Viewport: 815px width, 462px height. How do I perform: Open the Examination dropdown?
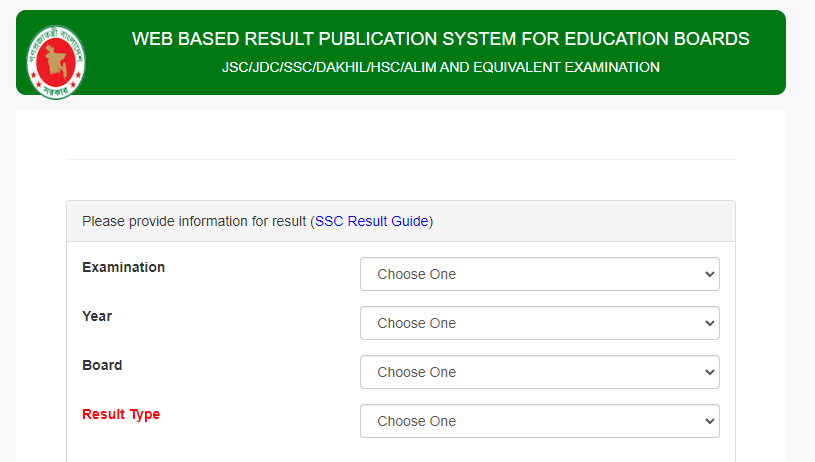tap(540, 274)
